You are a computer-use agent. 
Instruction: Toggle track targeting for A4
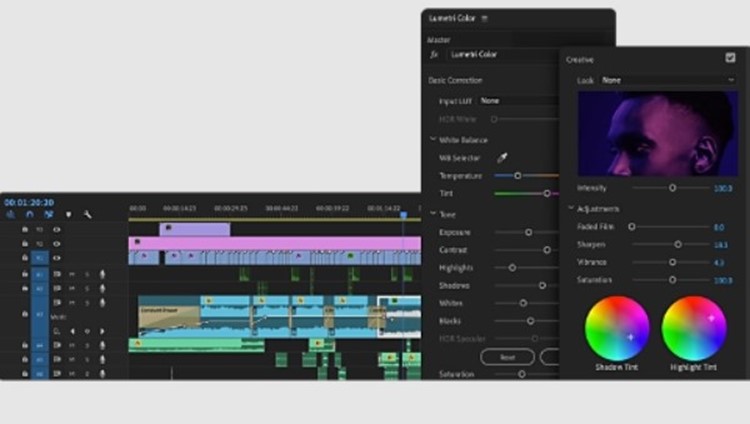pos(40,345)
